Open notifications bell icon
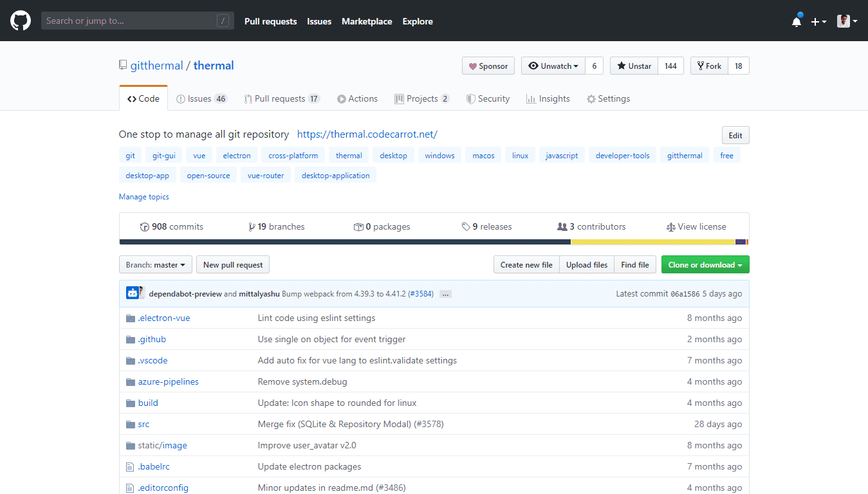The image size is (868, 494). (x=797, y=21)
